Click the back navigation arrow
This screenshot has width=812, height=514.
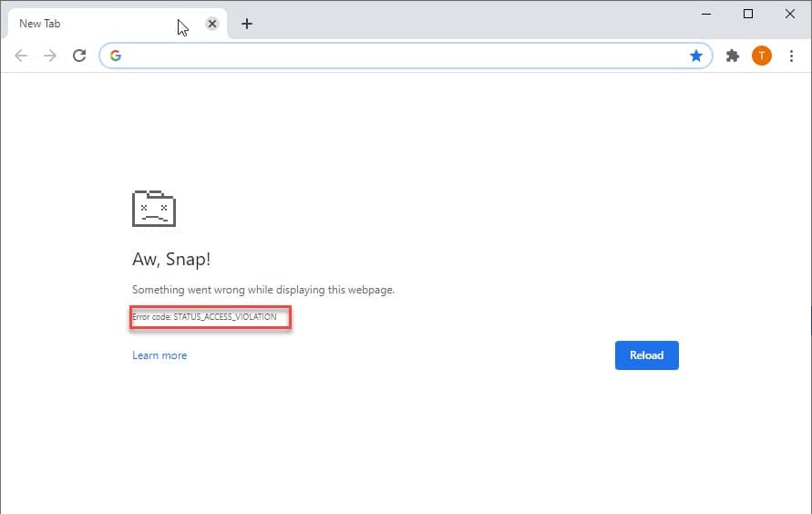(21, 56)
